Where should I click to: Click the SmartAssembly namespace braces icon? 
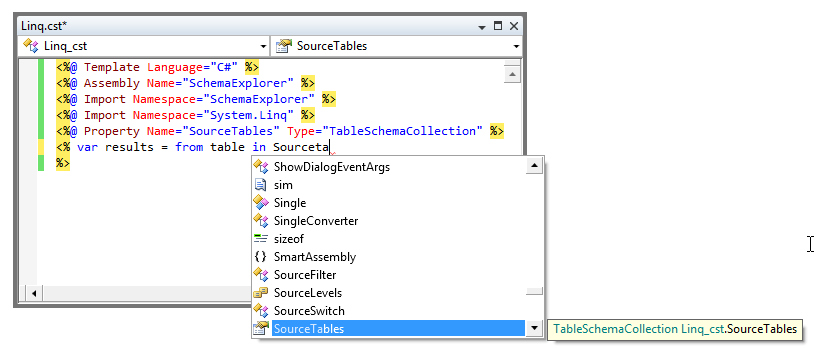click(260, 257)
